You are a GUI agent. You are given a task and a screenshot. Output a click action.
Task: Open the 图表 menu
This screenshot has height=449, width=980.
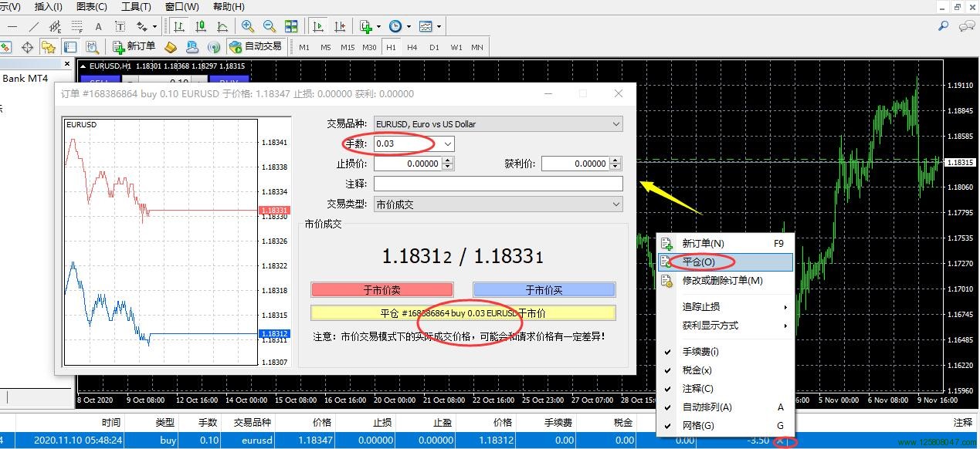point(92,7)
